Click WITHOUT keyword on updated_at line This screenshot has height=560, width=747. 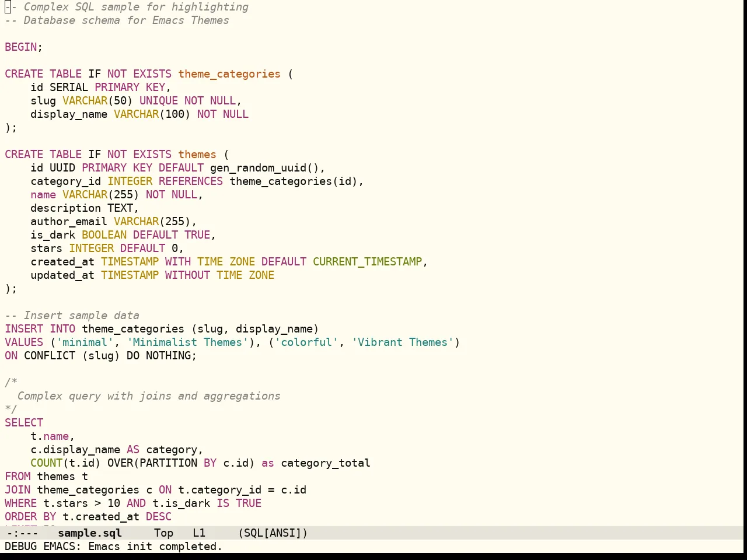[187, 275]
